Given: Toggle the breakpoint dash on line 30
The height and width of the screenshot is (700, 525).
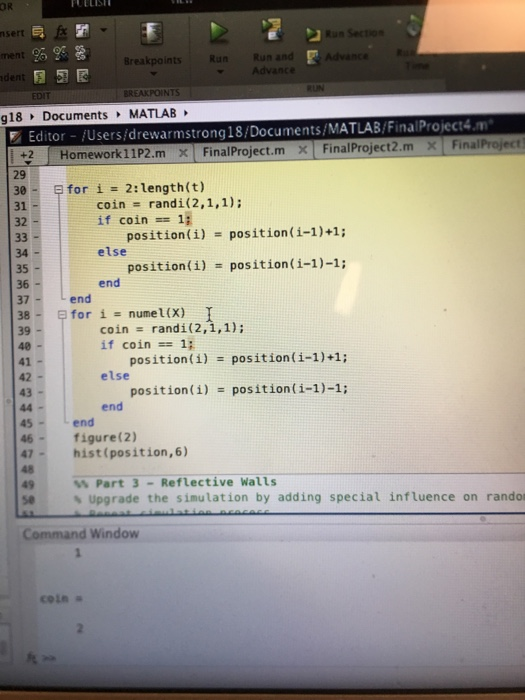Looking at the screenshot, I should [37, 191].
